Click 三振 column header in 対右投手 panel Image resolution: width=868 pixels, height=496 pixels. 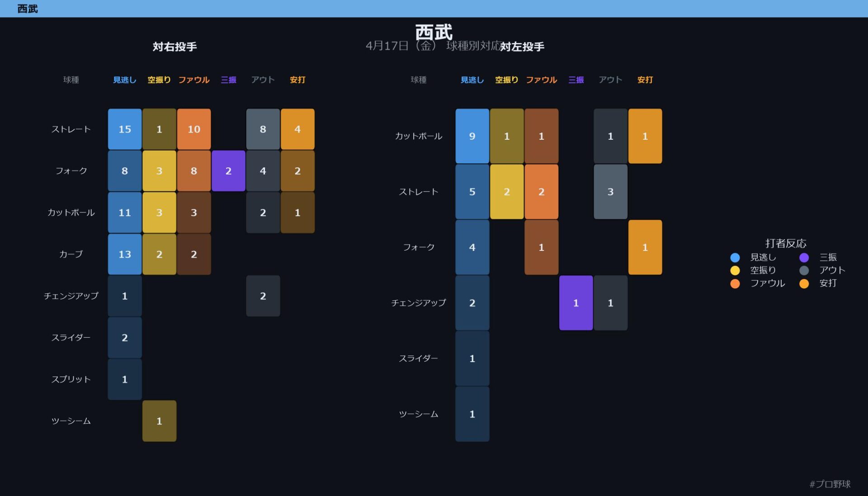click(228, 80)
